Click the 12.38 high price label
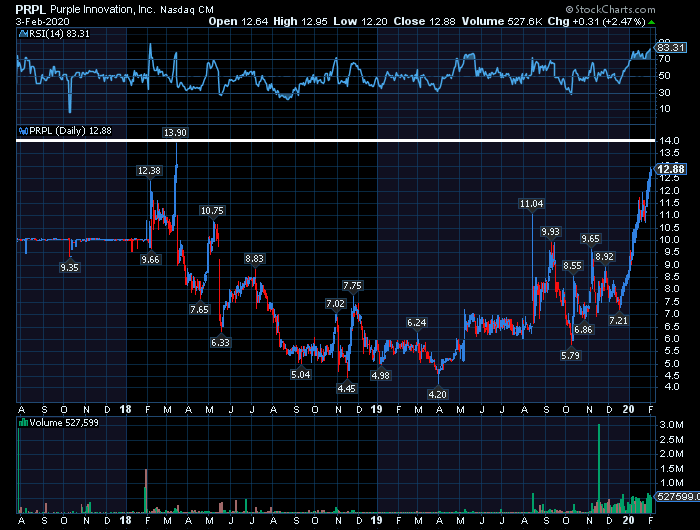Screen dimensions: 700x530 pyautogui.click(x=149, y=171)
